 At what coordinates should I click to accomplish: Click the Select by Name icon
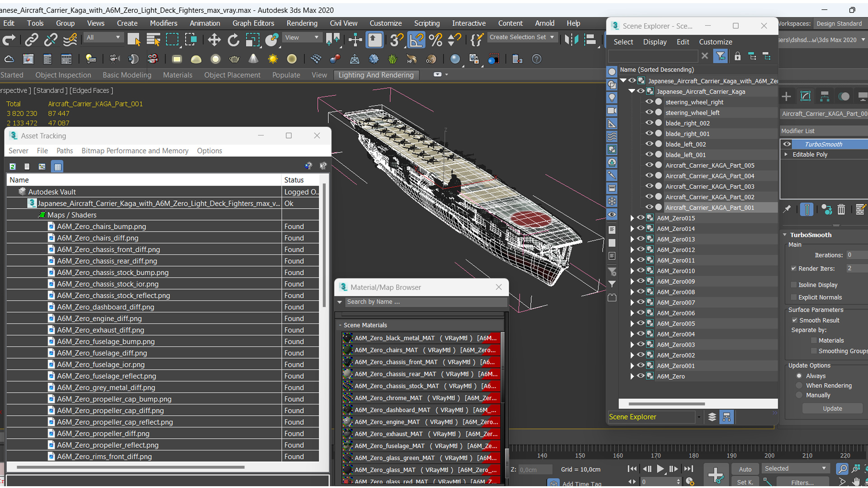coord(153,40)
